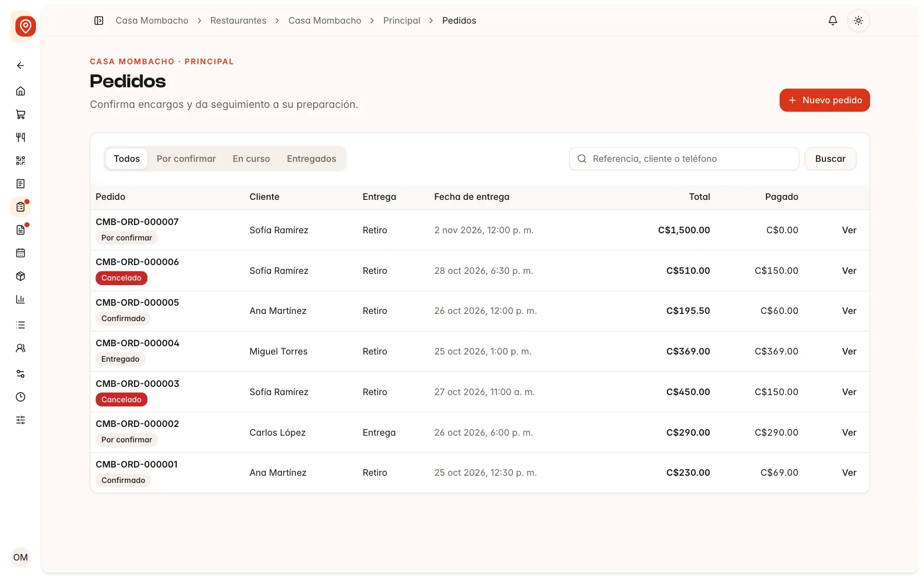
Task: Click the Buscar button
Action: (830, 159)
